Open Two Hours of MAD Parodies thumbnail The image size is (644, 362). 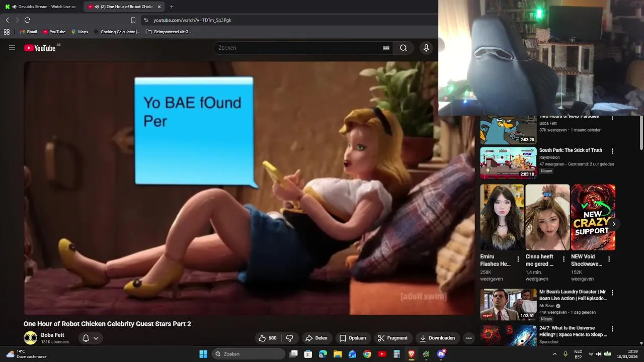[508, 130]
